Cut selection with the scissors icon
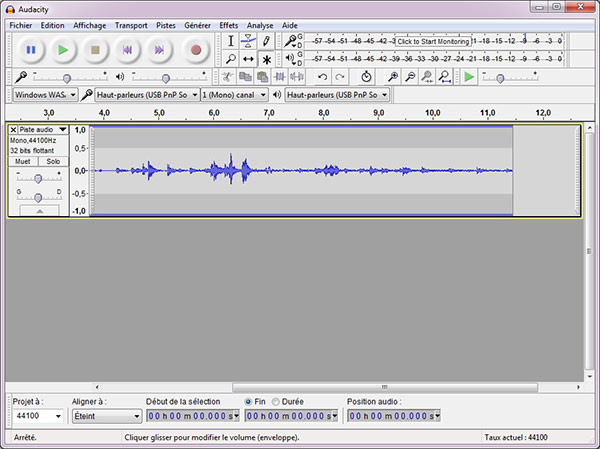Screen dimensions: 600x449 [x=227, y=77]
